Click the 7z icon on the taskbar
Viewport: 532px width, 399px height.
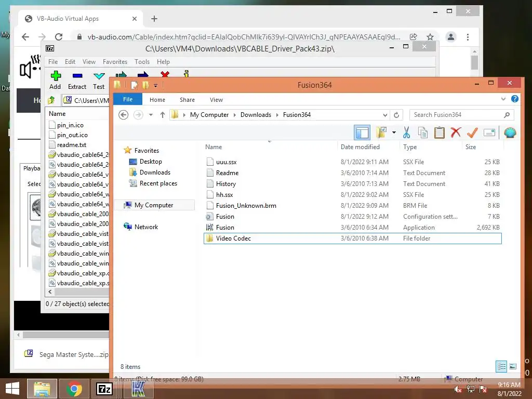tap(105, 389)
